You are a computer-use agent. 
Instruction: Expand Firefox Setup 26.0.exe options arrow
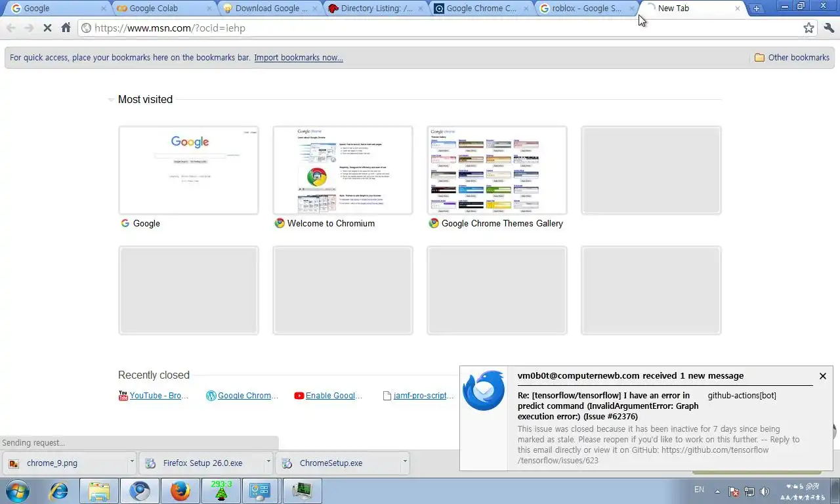[x=268, y=463]
